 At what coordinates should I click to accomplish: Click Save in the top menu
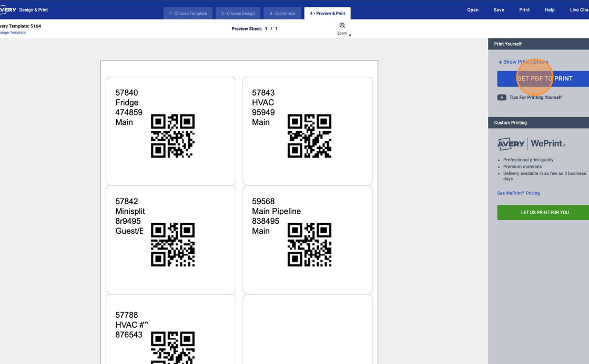pos(499,10)
